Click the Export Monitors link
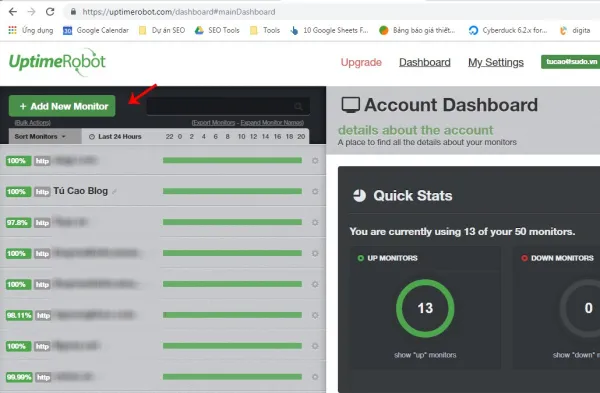Image resolution: width=600 pixels, height=393 pixels. (x=214, y=122)
